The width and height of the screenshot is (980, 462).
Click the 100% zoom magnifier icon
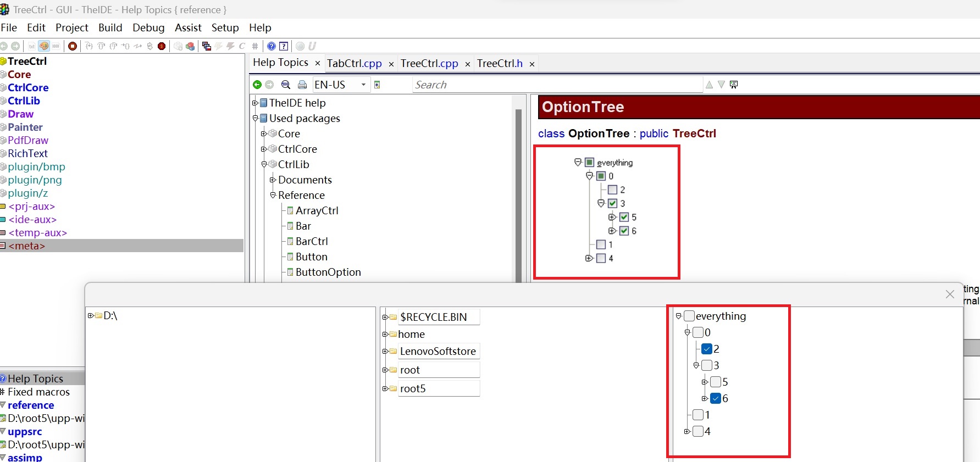[285, 85]
